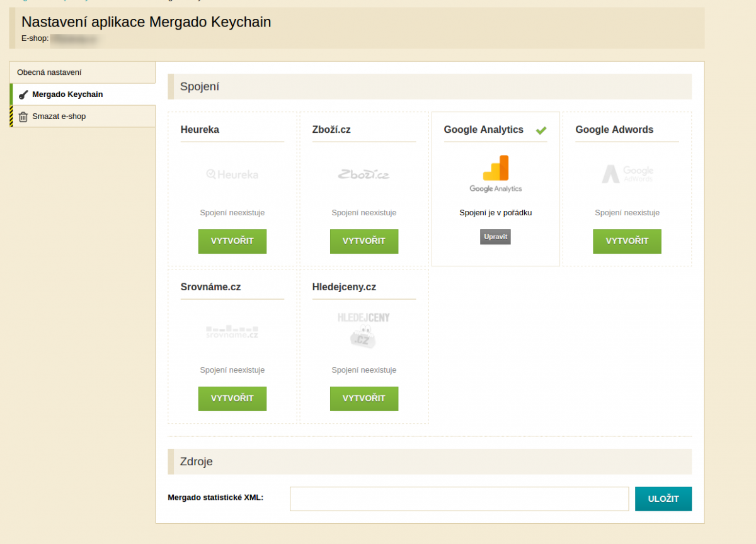The width and height of the screenshot is (756, 544).
Task: Click the Zboží.cz logo
Action: [x=364, y=174]
